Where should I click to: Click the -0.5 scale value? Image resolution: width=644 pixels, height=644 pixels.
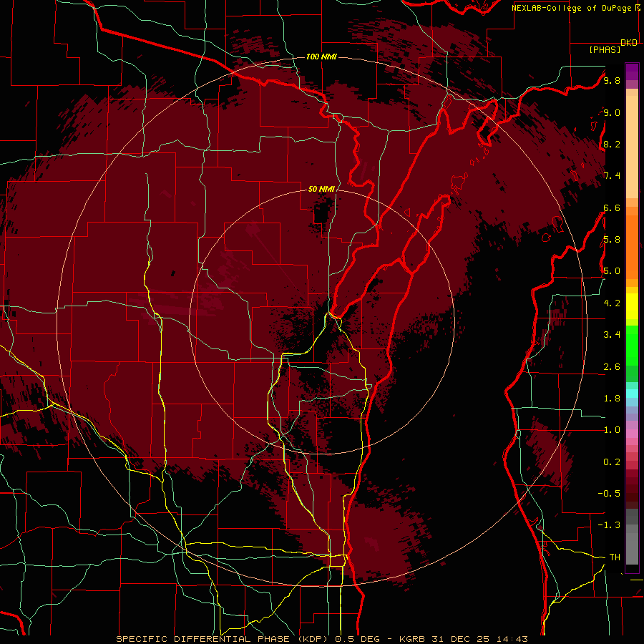coord(609,494)
